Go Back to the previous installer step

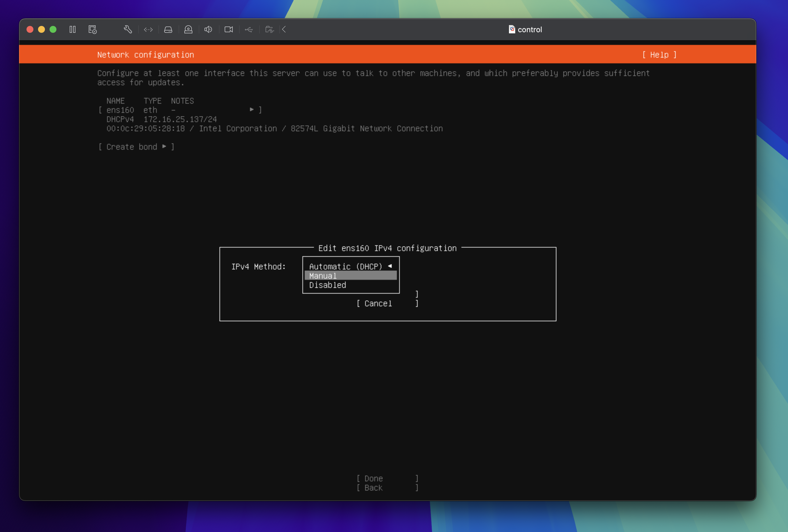tap(373, 488)
